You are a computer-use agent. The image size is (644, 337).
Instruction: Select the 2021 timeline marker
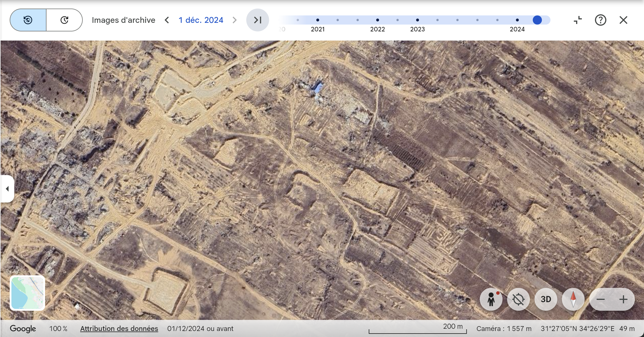(317, 20)
